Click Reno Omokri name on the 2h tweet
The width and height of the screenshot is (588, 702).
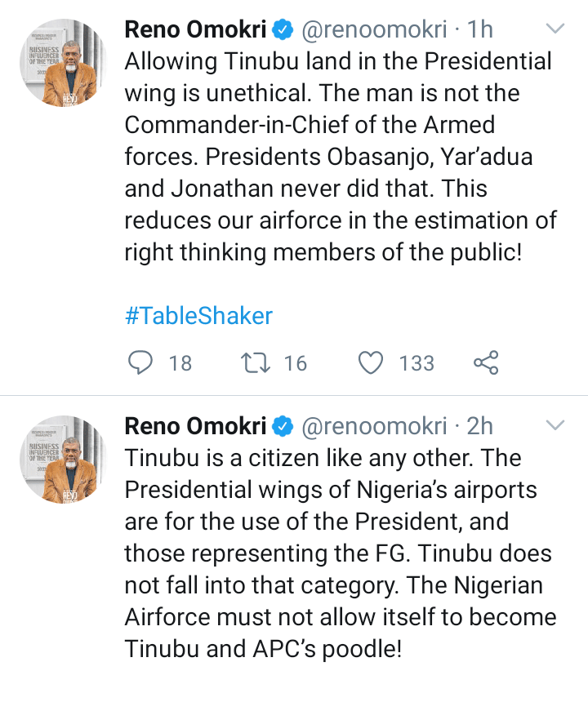pyautogui.click(x=195, y=426)
